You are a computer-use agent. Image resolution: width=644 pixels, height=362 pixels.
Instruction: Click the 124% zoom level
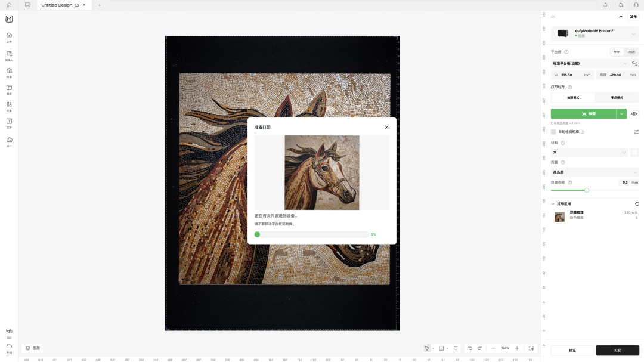click(505, 348)
